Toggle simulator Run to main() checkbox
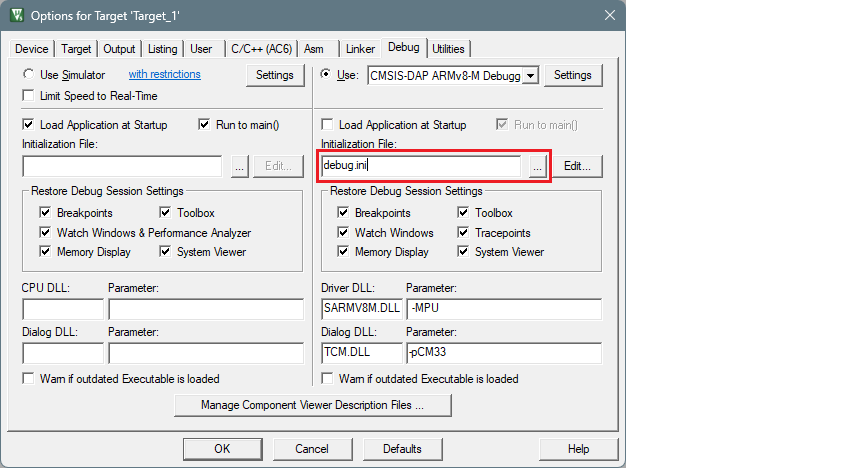852x468 pixels. (204, 124)
